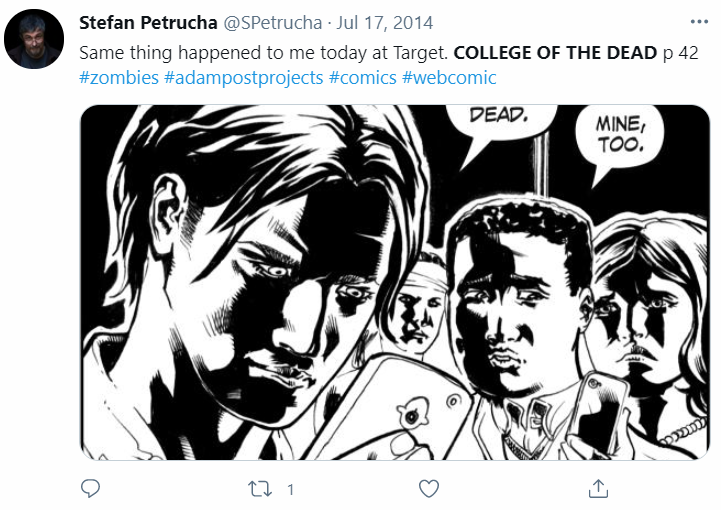
Task: Open the #adampostprojects hashtag
Action: [x=244, y=78]
